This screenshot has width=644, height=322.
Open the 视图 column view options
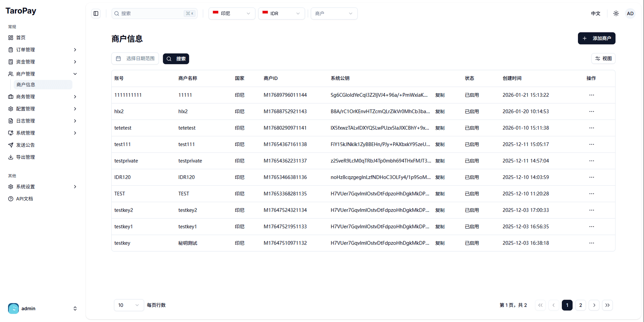point(603,58)
